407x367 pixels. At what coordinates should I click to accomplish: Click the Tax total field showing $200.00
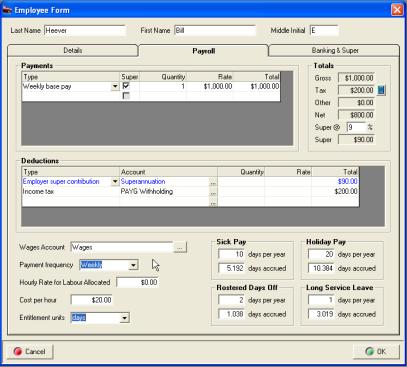(x=356, y=90)
